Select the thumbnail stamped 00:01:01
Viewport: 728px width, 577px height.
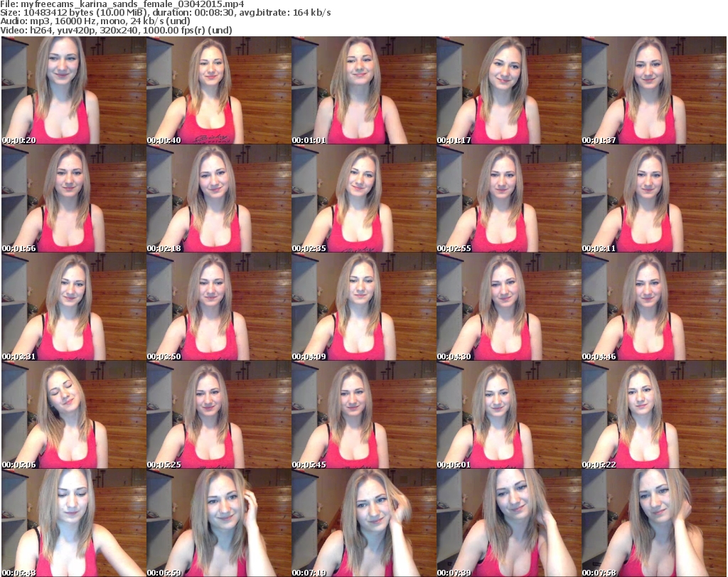(x=363, y=90)
